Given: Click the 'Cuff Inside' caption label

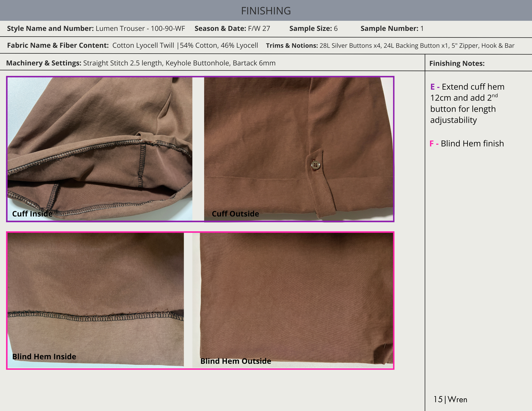Looking at the screenshot, I should pyautogui.click(x=32, y=214).
